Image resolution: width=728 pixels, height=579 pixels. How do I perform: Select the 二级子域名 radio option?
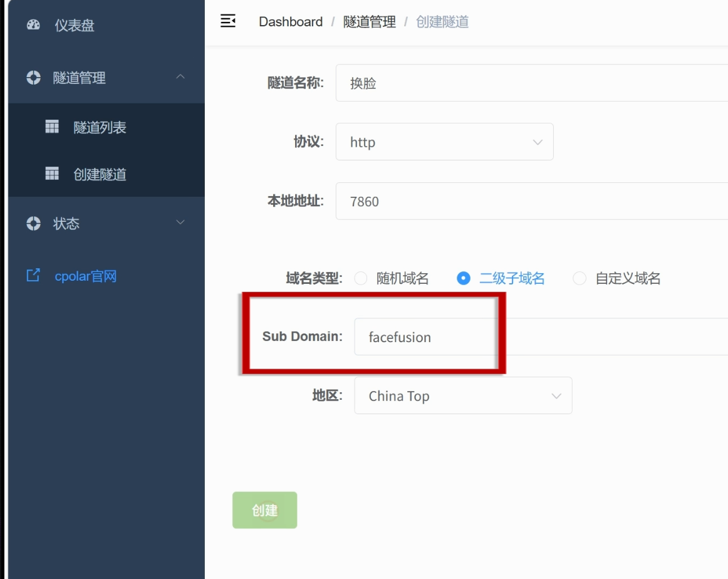(x=464, y=278)
